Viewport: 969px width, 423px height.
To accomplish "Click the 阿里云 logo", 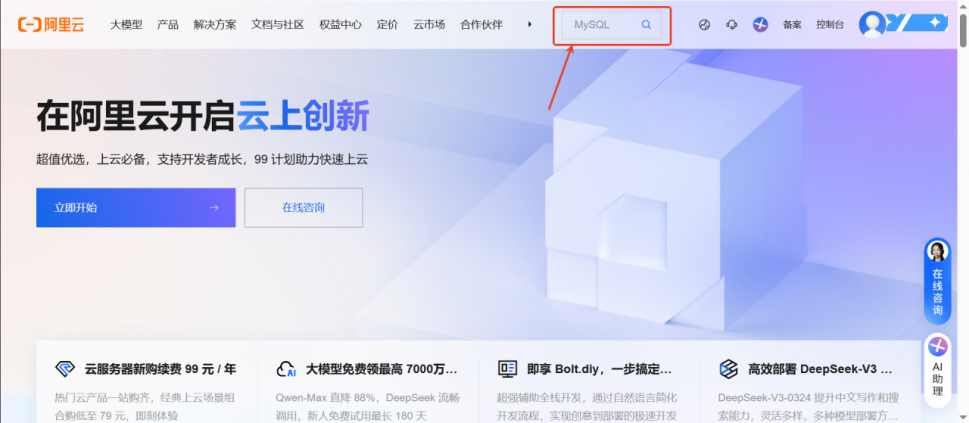I will tap(51, 25).
